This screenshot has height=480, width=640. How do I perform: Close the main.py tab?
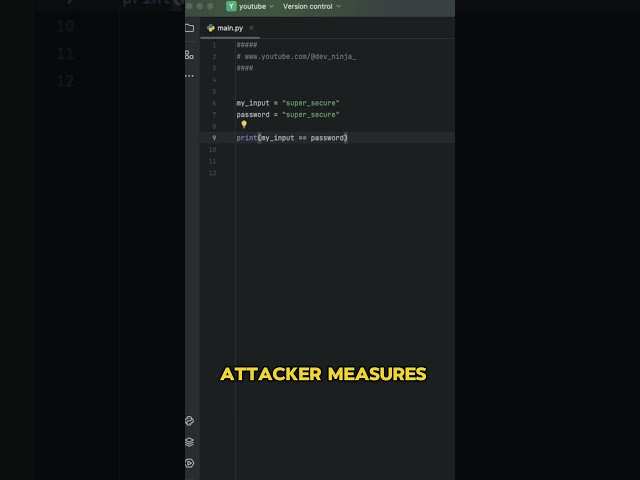tap(251, 28)
